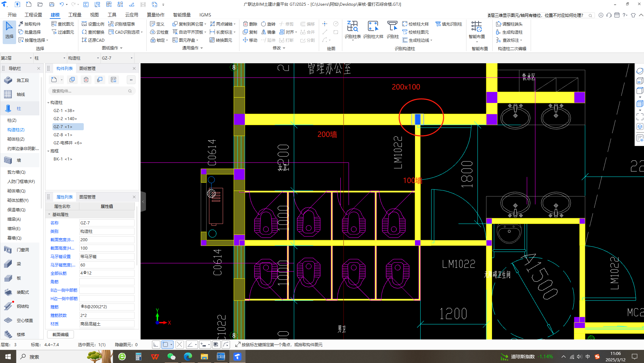
Task: Open component dropdown showing GZ-7
Action: coord(117,58)
